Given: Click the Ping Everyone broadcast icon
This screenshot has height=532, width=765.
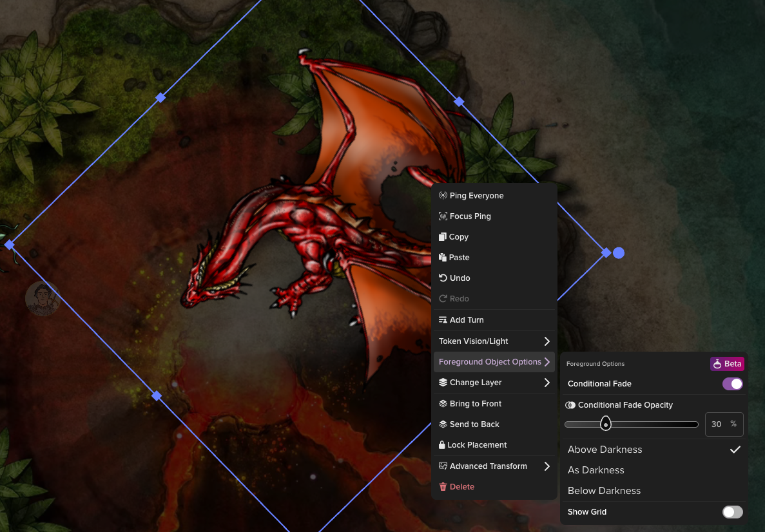Looking at the screenshot, I should pyautogui.click(x=442, y=195).
